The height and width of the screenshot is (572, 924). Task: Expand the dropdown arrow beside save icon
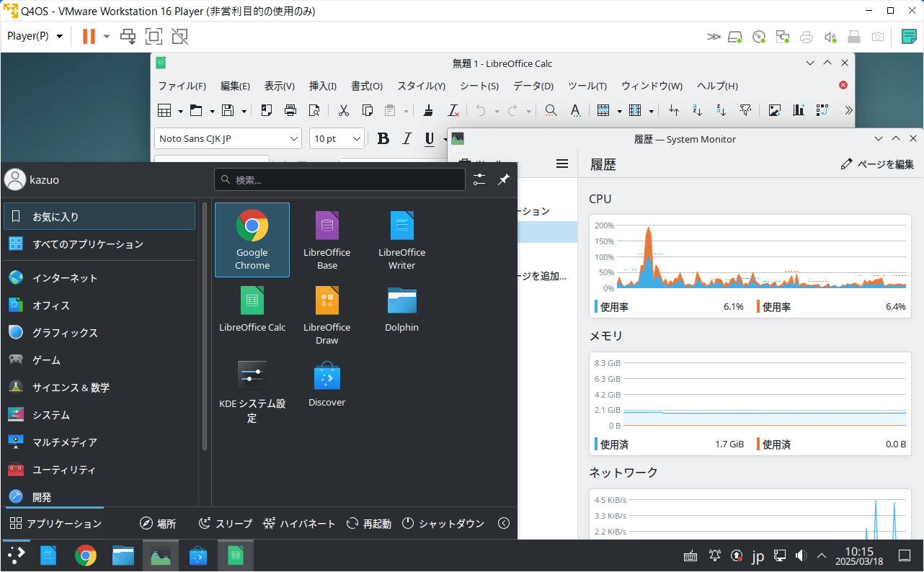pyautogui.click(x=244, y=111)
